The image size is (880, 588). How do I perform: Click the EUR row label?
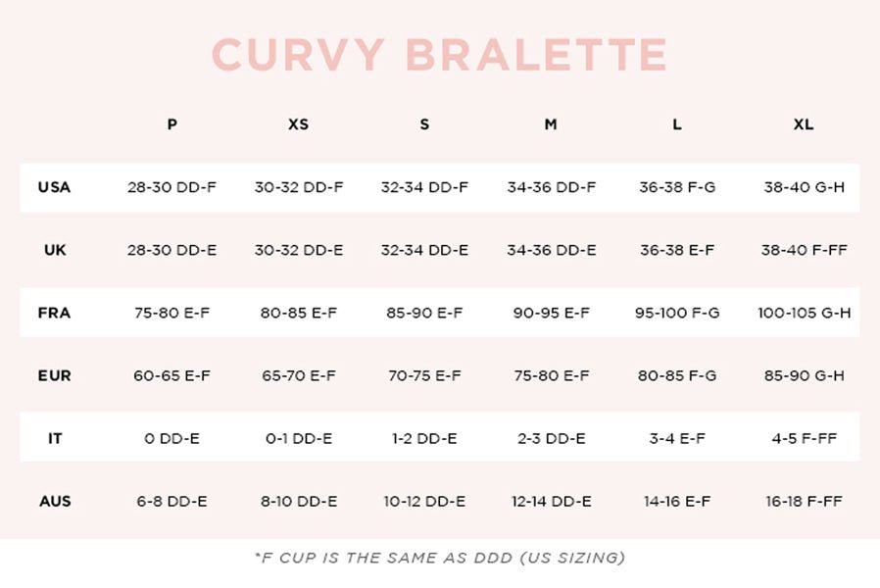point(55,375)
